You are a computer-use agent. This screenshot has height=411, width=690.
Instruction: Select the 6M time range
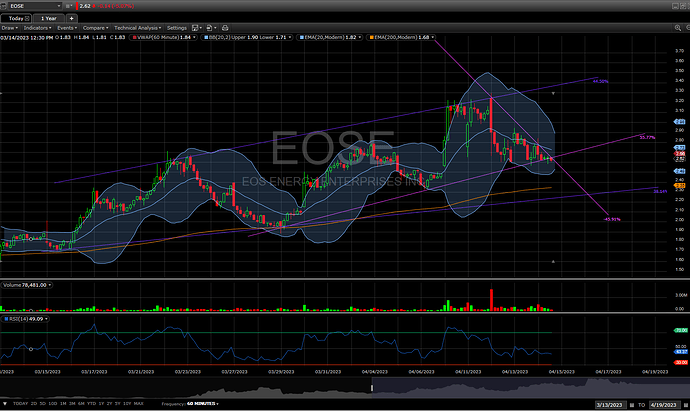click(81, 404)
